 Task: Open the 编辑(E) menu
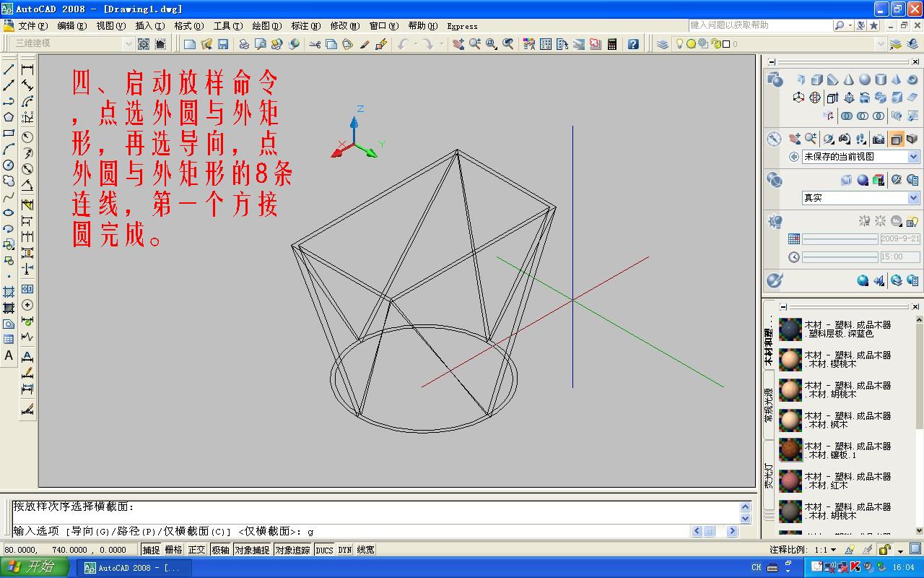click(x=71, y=26)
